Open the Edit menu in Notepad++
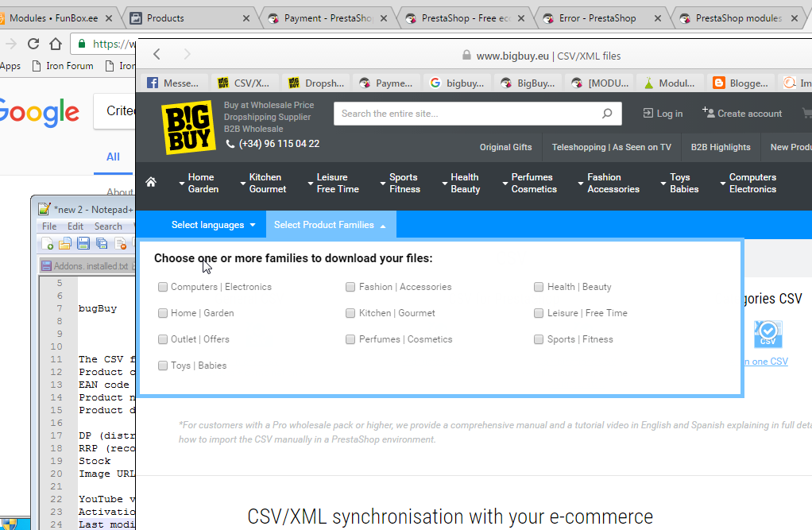Image resolution: width=812 pixels, height=530 pixels. [x=75, y=226]
